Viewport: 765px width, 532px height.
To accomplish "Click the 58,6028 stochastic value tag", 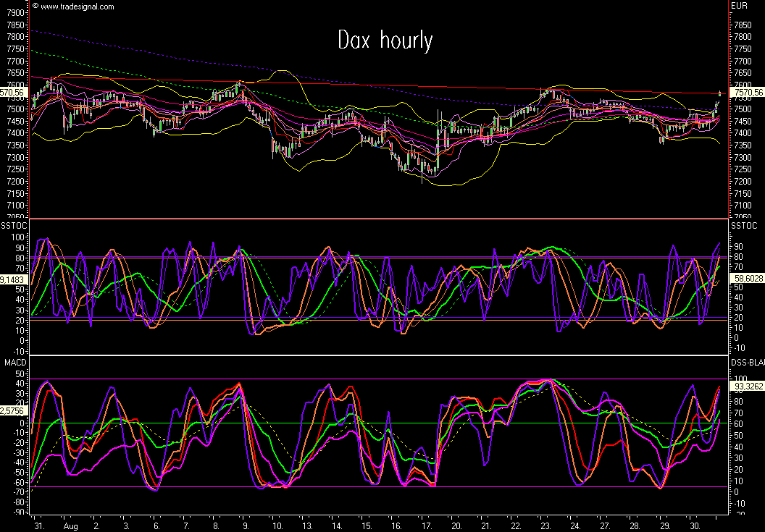I will coord(748,278).
